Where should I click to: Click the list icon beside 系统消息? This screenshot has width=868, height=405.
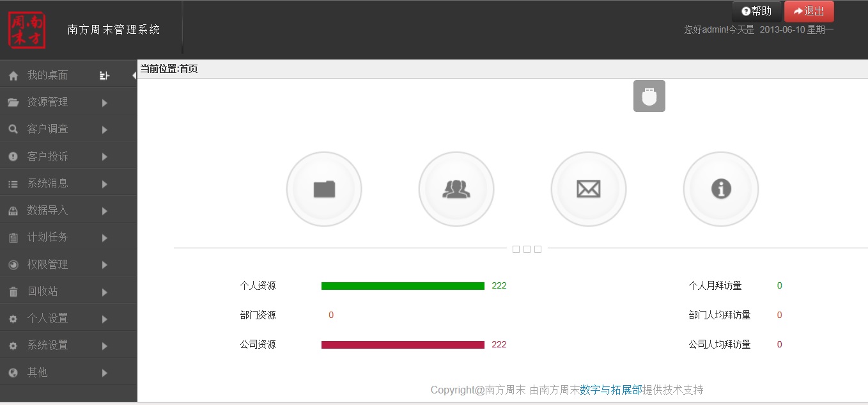(x=13, y=184)
